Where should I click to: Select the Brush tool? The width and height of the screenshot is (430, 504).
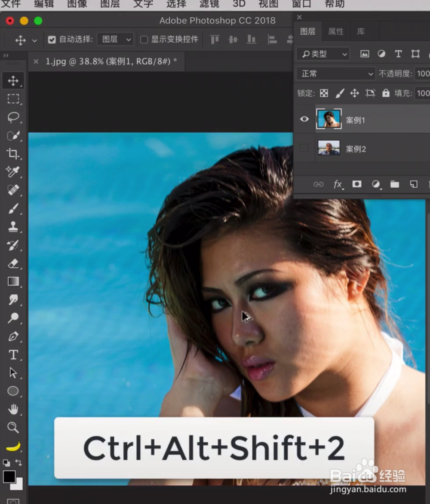13,208
